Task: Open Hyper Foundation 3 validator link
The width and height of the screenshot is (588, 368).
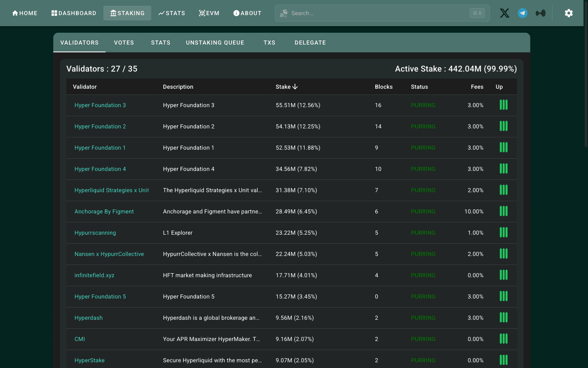Action: pos(100,105)
